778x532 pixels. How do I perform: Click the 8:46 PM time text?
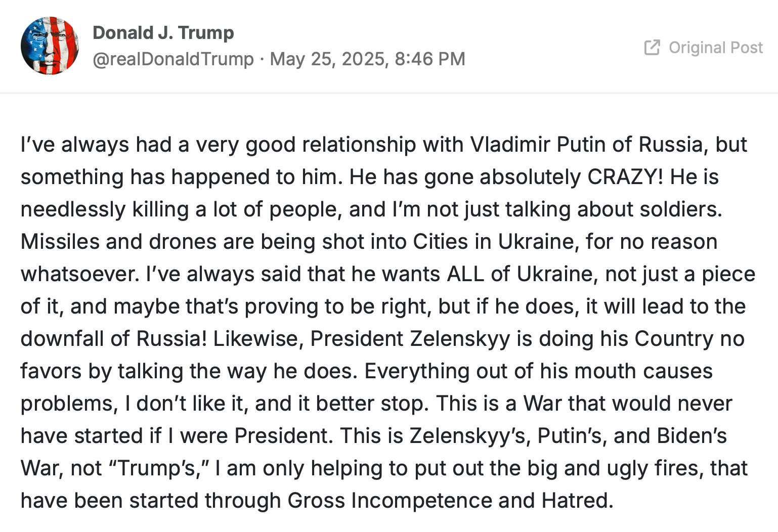point(430,59)
